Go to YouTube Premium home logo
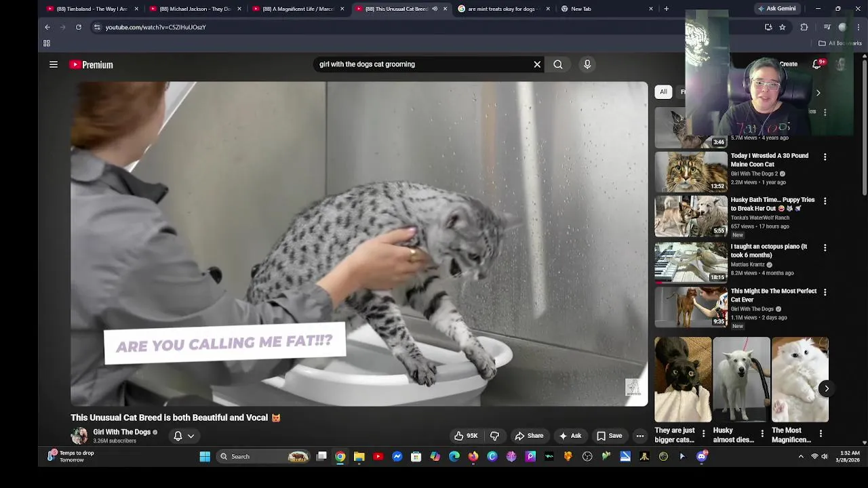Viewport: 868px width, 488px height. 91,65
